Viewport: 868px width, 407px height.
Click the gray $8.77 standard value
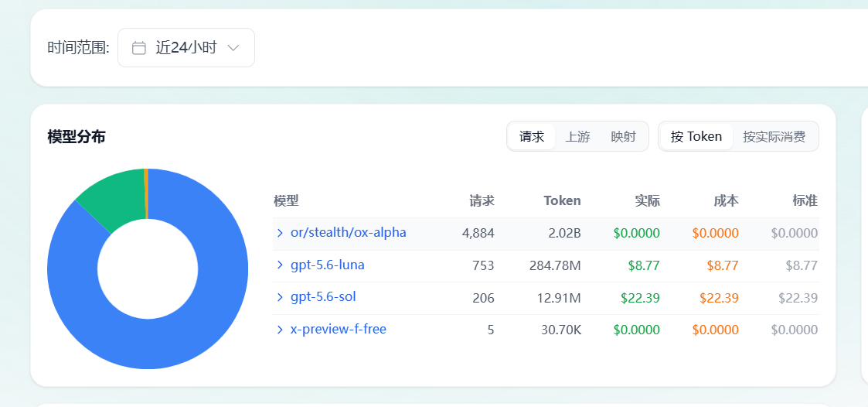tap(802, 265)
